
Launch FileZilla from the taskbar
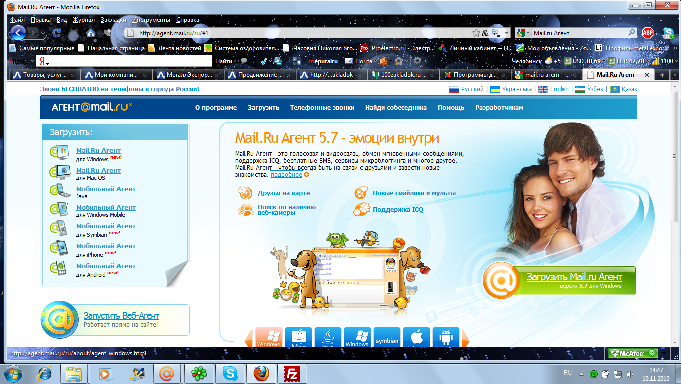coord(292,374)
